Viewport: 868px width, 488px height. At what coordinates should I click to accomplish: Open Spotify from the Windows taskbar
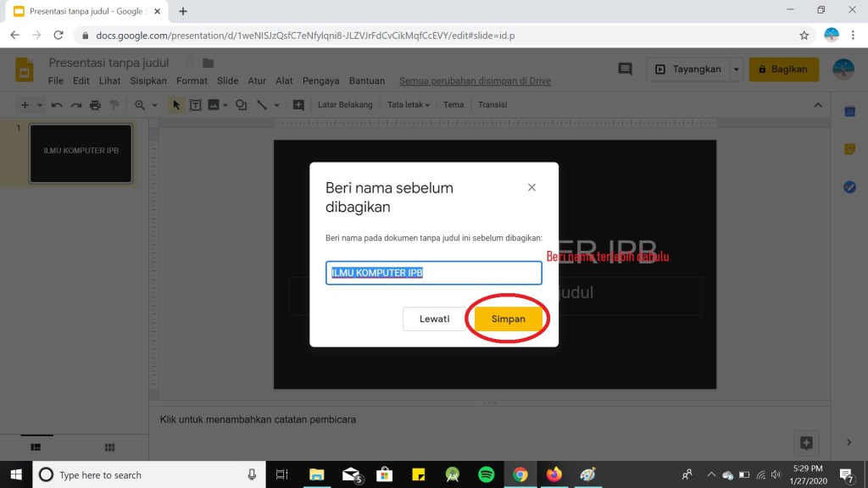[486, 474]
